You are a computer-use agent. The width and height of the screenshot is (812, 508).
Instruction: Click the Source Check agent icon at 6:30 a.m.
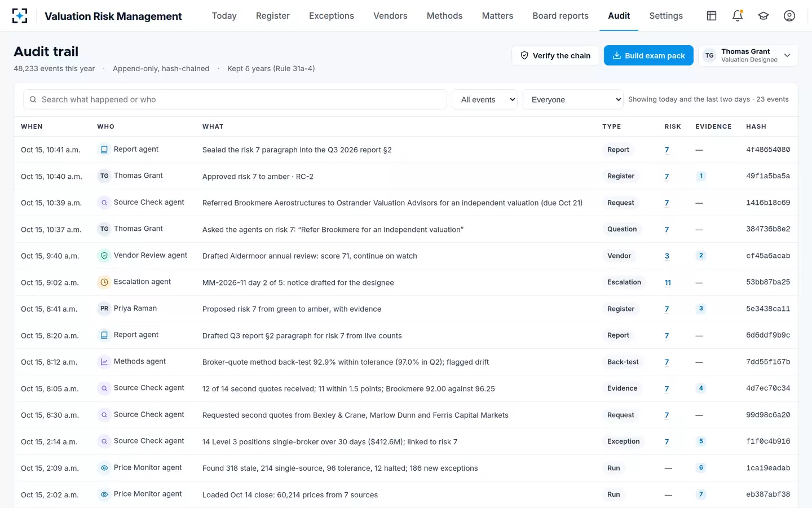(104, 415)
